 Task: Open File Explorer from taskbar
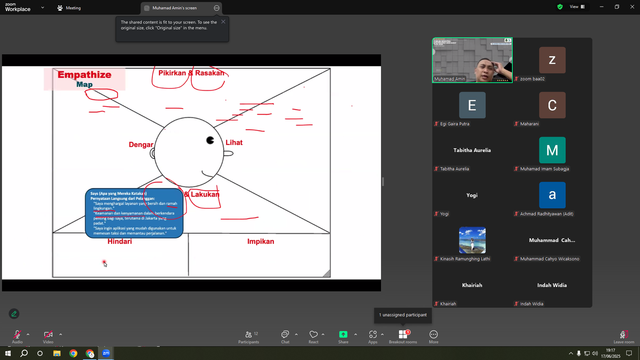57,353
